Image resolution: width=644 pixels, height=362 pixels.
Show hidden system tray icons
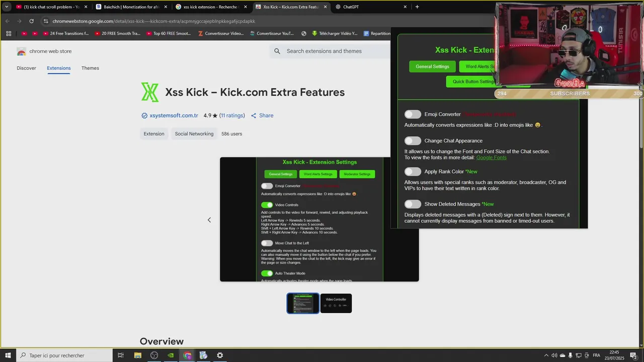tap(546, 355)
